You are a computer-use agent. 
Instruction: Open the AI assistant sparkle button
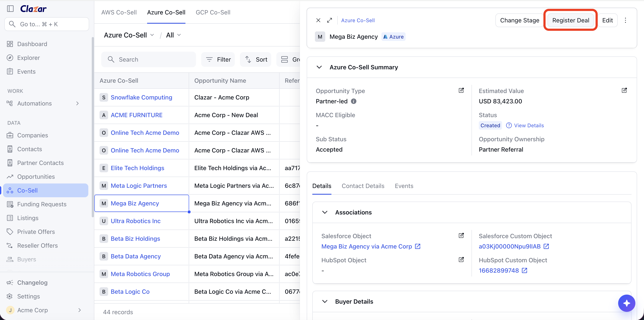[x=627, y=303]
